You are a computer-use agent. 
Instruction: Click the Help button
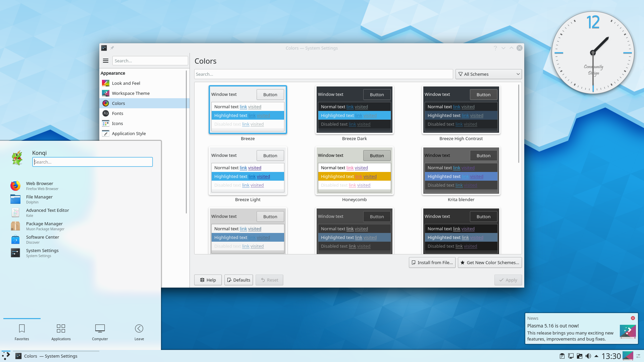click(208, 280)
